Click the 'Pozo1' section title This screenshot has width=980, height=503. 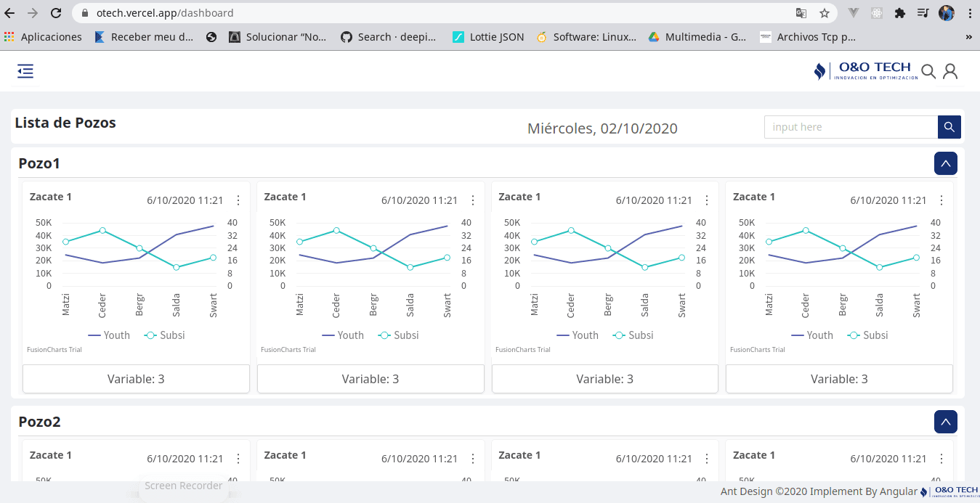pyautogui.click(x=39, y=163)
